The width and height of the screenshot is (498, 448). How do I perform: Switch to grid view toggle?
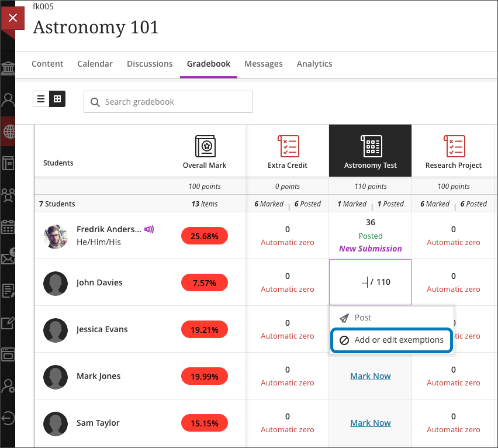click(x=57, y=99)
